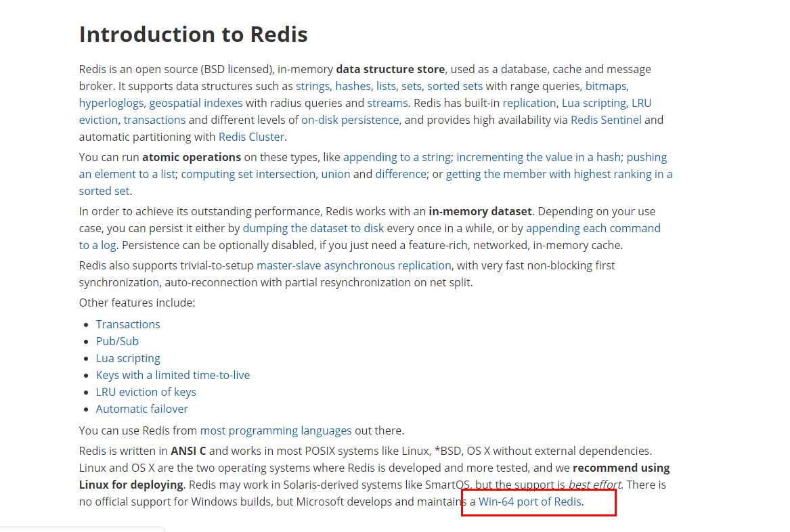Visit most programming languages link
The image size is (790, 532).
[276, 430]
